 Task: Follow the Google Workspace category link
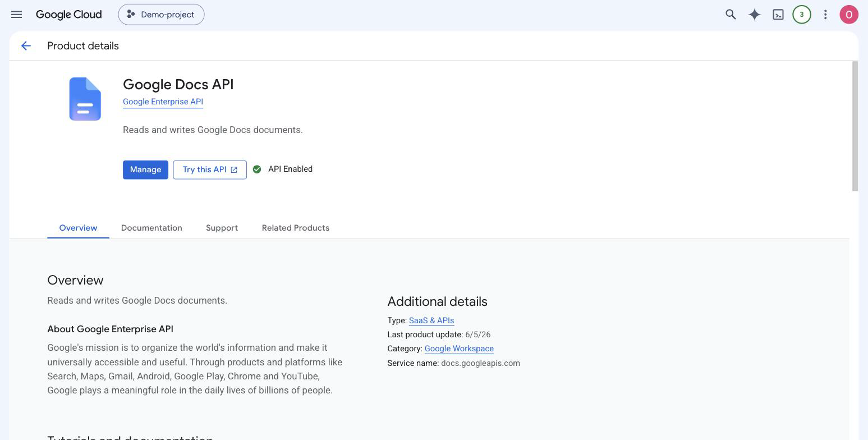click(459, 349)
